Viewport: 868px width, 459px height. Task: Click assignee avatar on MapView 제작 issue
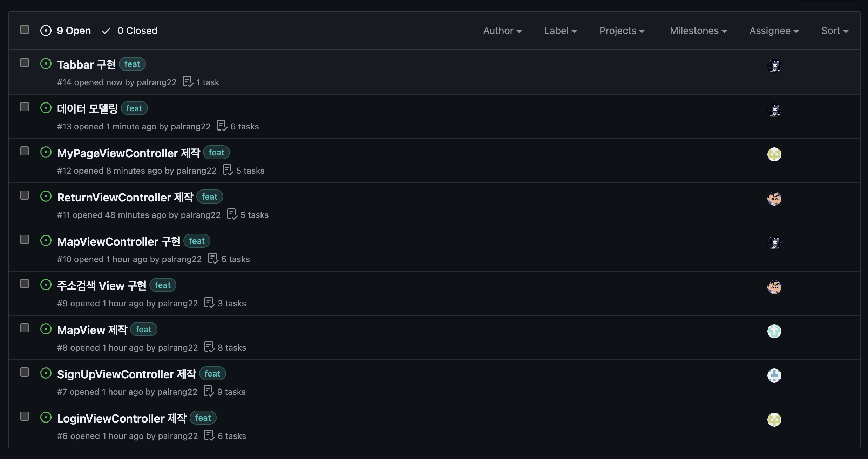[x=774, y=331]
